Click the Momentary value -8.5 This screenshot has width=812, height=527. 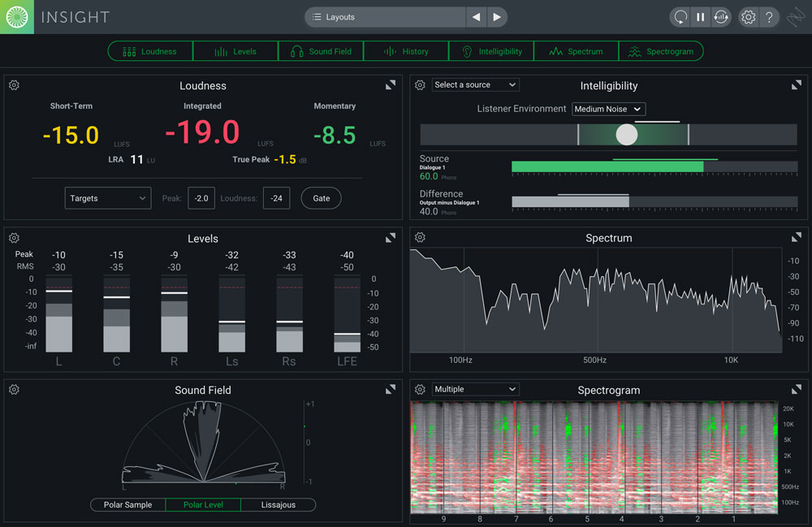click(x=335, y=135)
